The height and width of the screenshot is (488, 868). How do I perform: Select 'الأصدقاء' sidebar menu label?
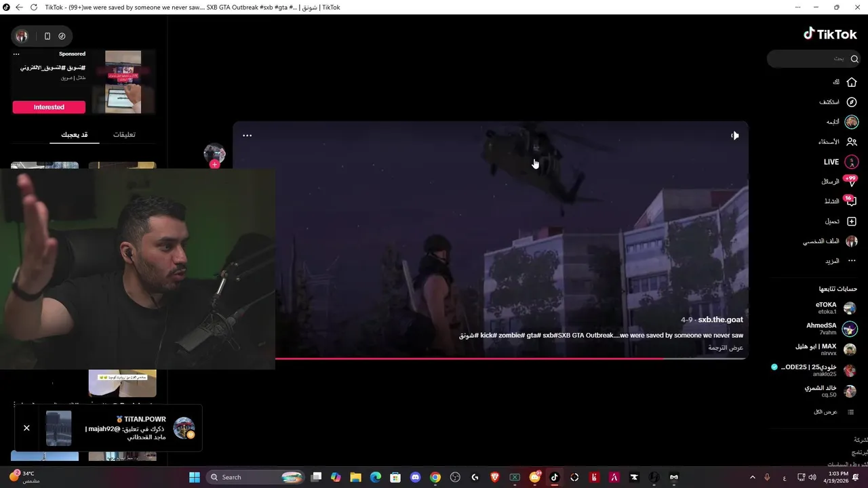[828, 142]
